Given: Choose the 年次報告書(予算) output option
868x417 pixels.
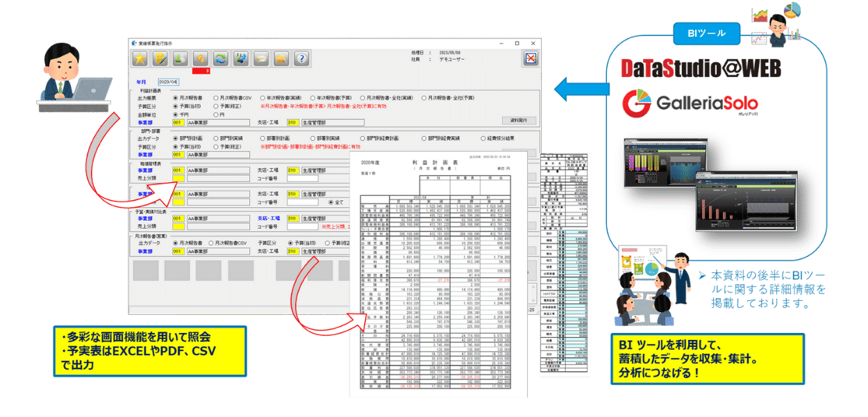Looking at the screenshot, I should 314,98.
